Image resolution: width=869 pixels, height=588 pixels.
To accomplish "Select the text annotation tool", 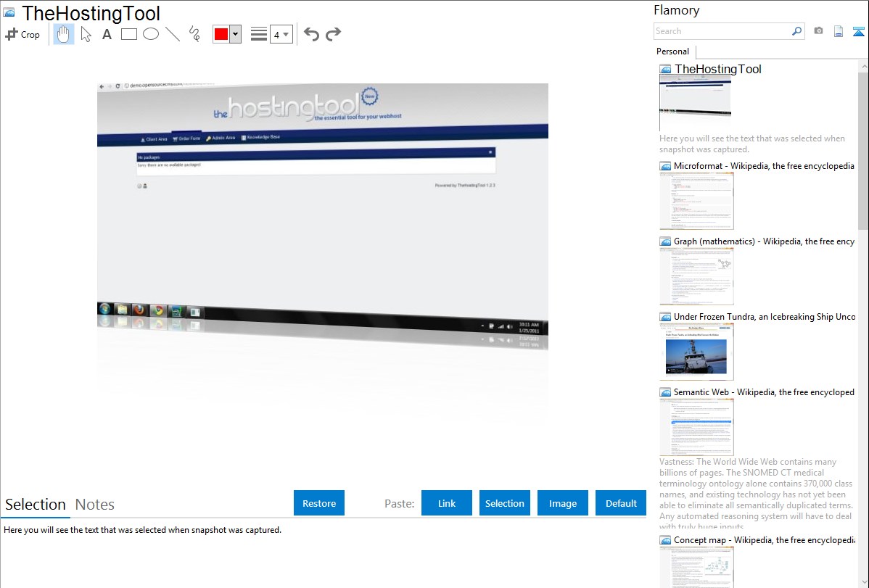I will (x=107, y=34).
